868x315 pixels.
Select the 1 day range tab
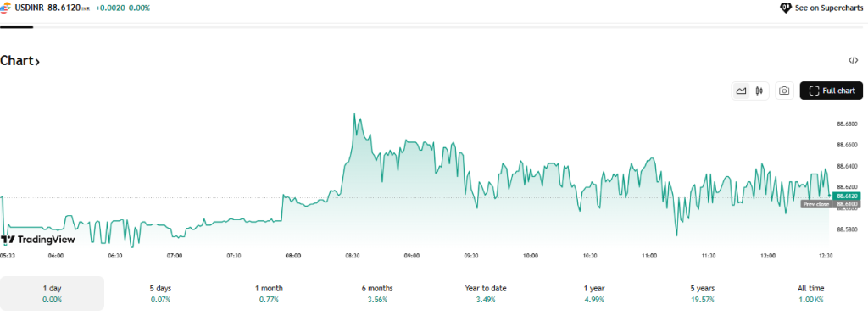point(52,294)
